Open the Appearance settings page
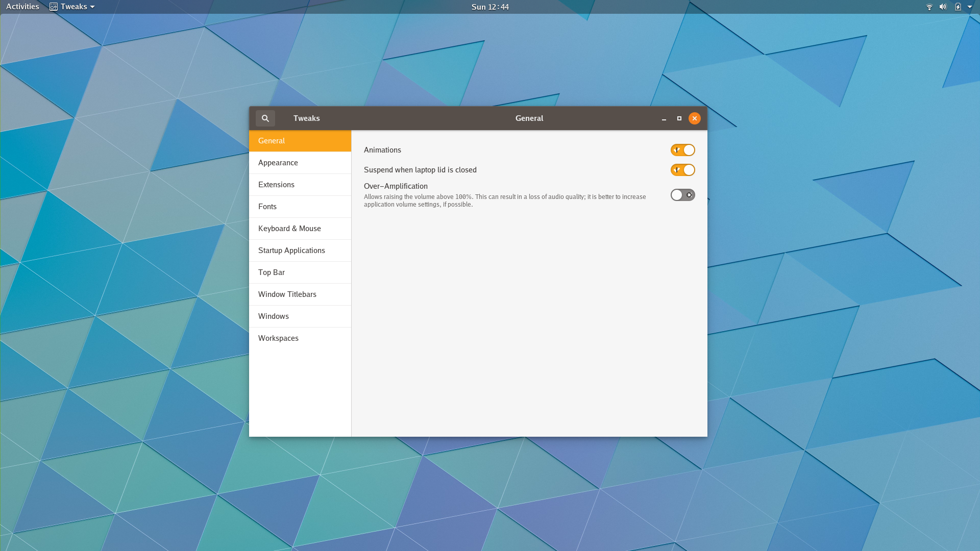980x551 pixels. pyautogui.click(x=278, y=162)
